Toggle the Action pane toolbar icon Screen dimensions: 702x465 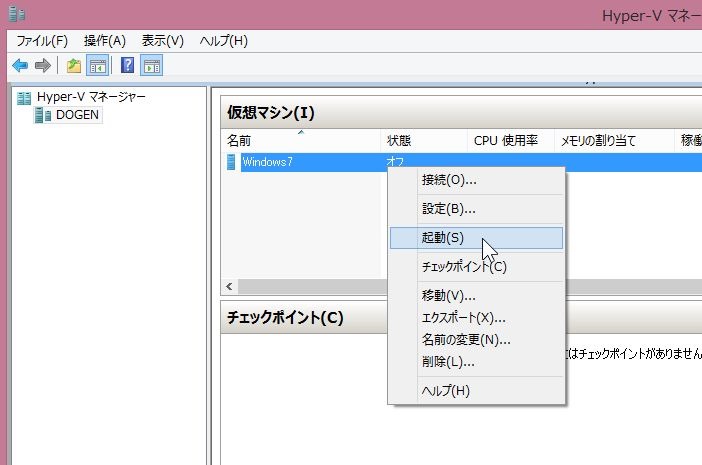coord(152,66)
